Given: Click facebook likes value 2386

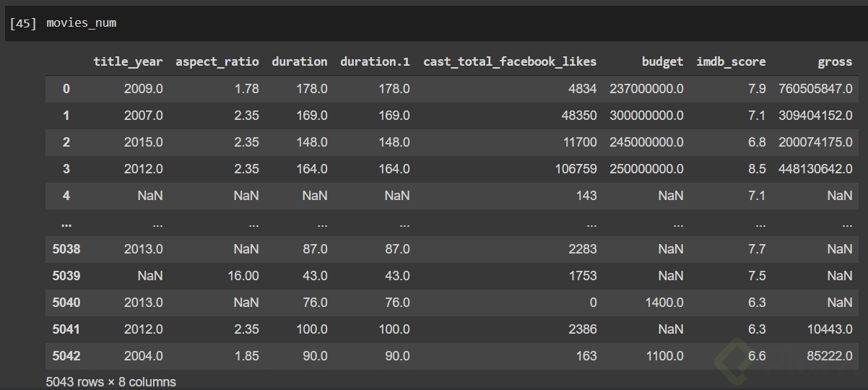Looking at the screenshot, I should click(x=583, y=329).
